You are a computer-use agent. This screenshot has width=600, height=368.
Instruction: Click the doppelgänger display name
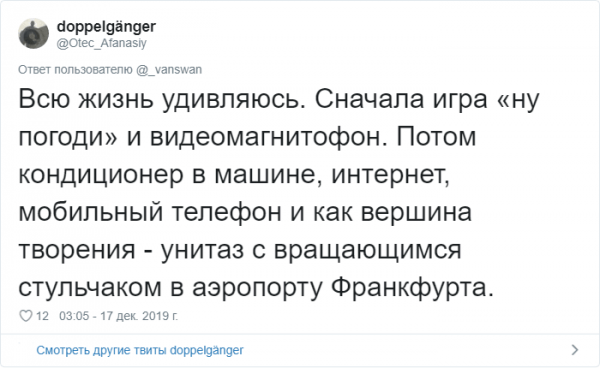pos(106,27)
